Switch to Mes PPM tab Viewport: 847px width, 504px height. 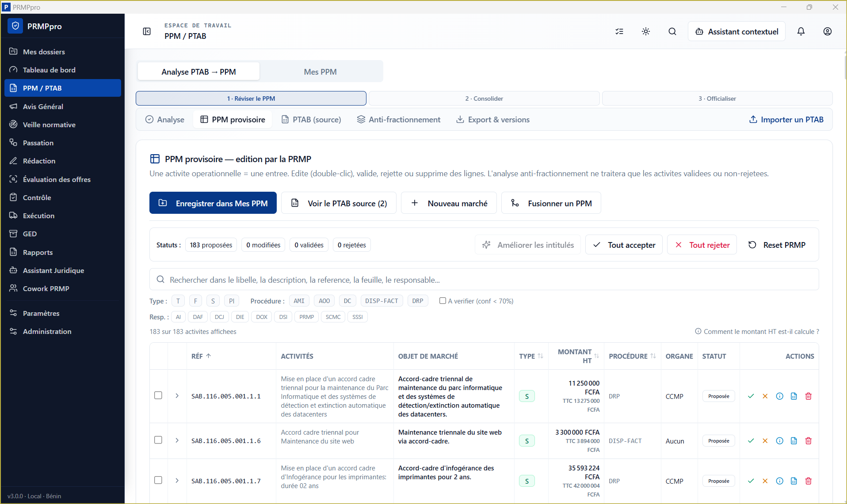click(320, 72)
